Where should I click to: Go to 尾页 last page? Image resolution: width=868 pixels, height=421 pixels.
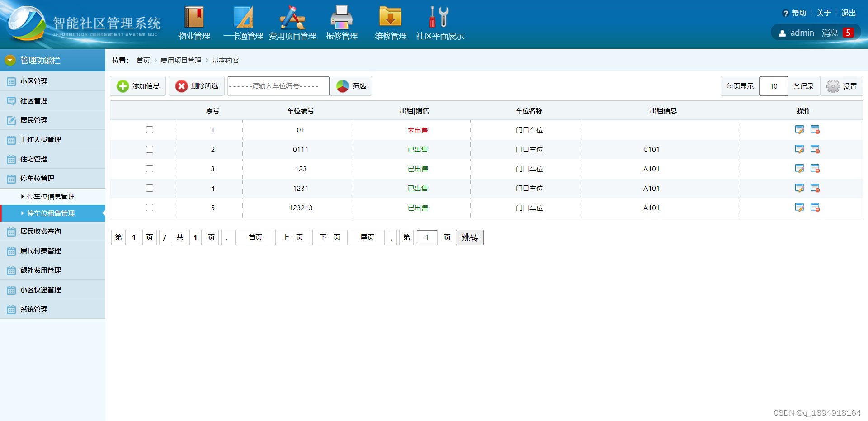(367, 237)
